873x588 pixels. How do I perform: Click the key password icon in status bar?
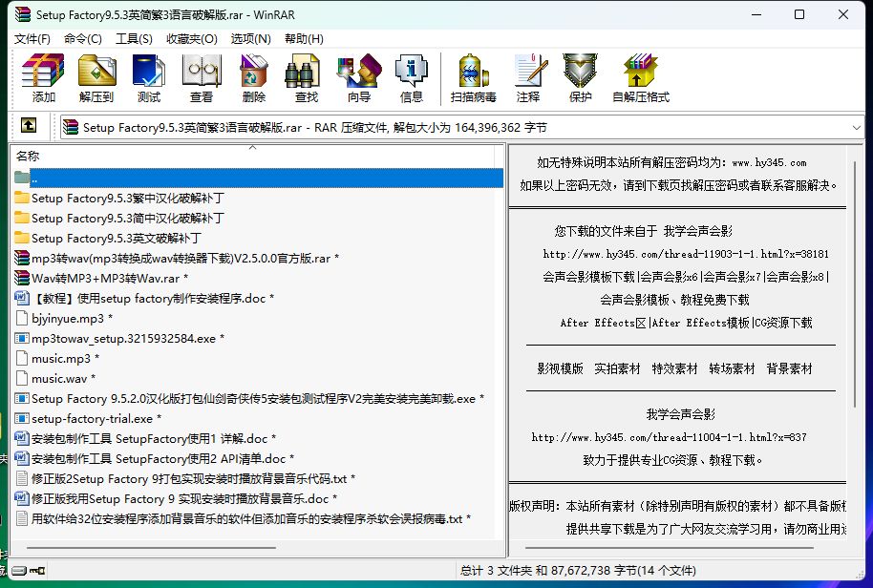click(x=37, y=570)
